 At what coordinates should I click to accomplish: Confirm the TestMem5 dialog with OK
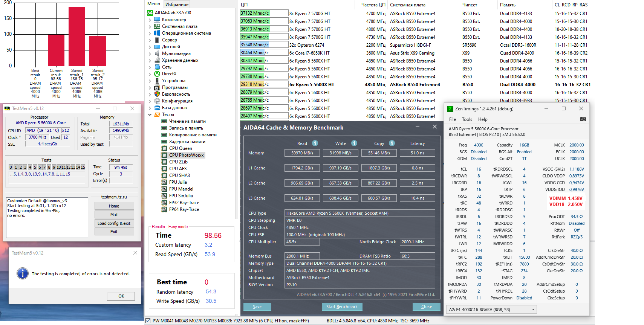121,296
